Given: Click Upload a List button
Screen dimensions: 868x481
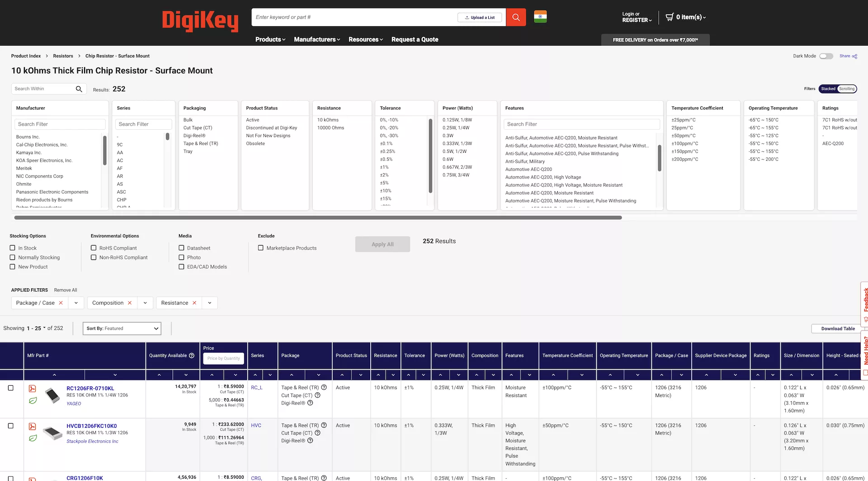Looking at the screenshot, I should [x=480, y=17].
